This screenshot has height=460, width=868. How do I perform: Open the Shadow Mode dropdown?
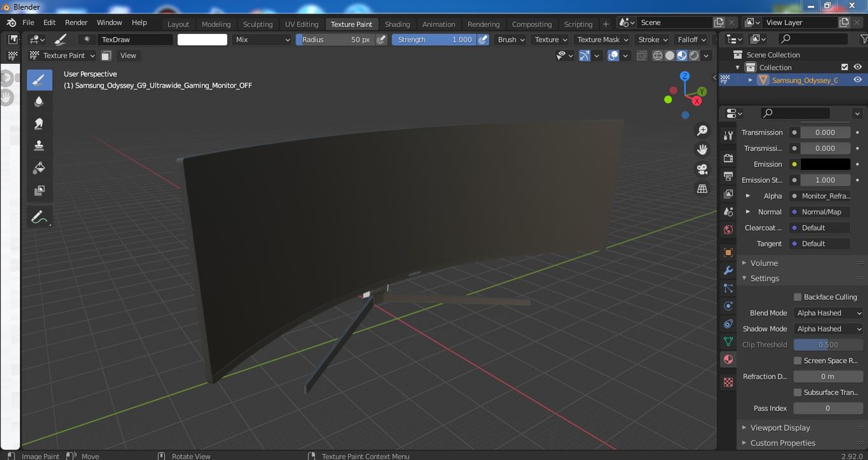(x=828, y=329)
